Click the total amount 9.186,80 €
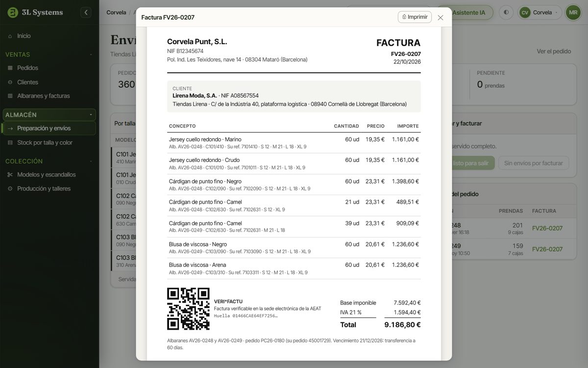Viewport: 588px width, 368px height. pos(402,325)
